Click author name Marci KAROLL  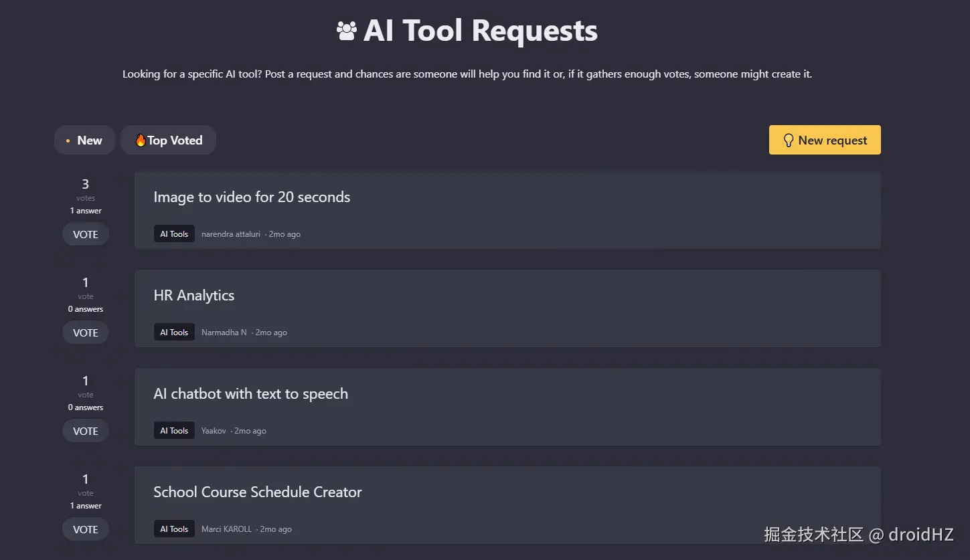tap(227, 529)
